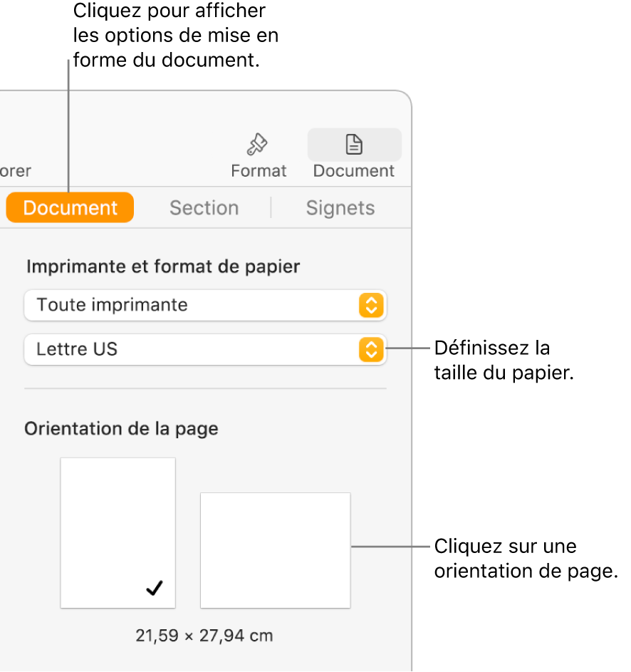Select the portrait page orientation
Viewport: 631px width, 672px height.
(x=118, y=532)
